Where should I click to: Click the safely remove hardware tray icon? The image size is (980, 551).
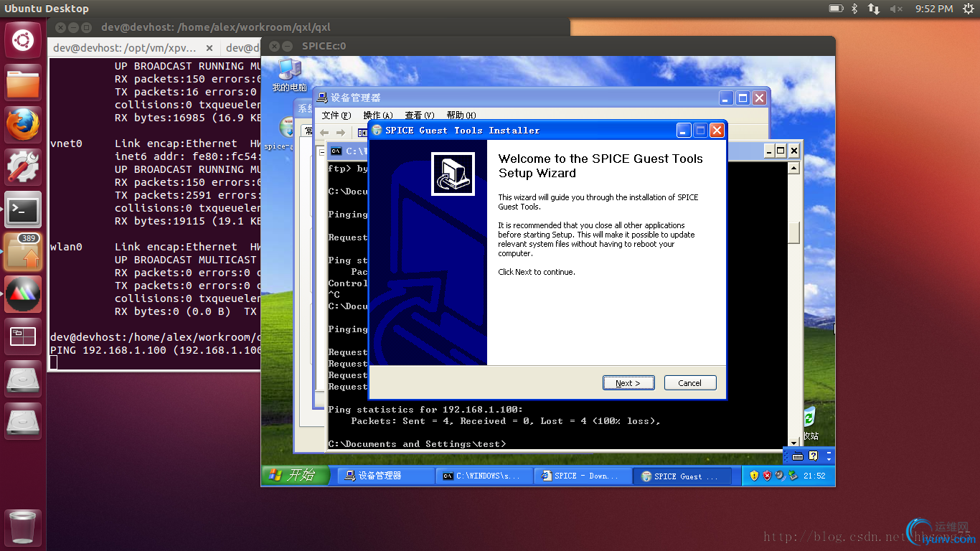[x=793, y=476]
